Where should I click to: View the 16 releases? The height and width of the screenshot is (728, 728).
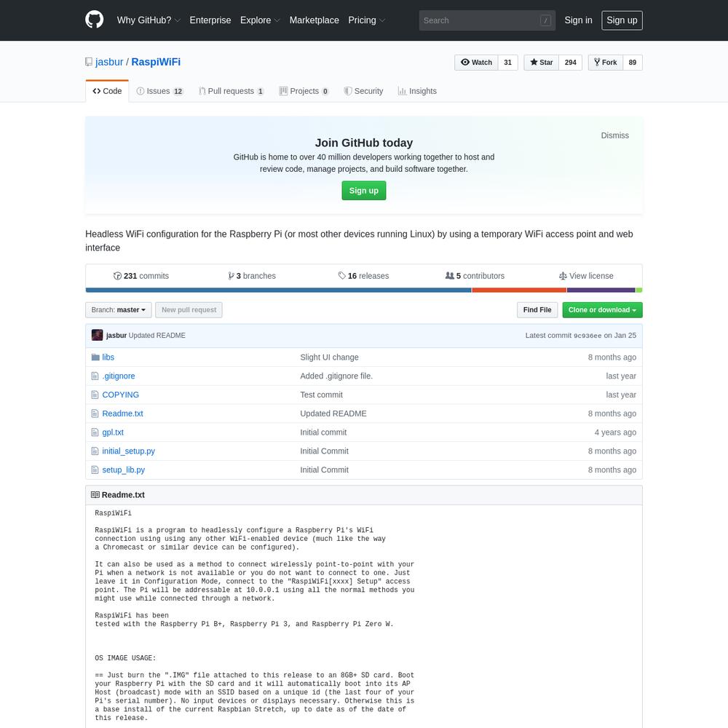point(363,276)
